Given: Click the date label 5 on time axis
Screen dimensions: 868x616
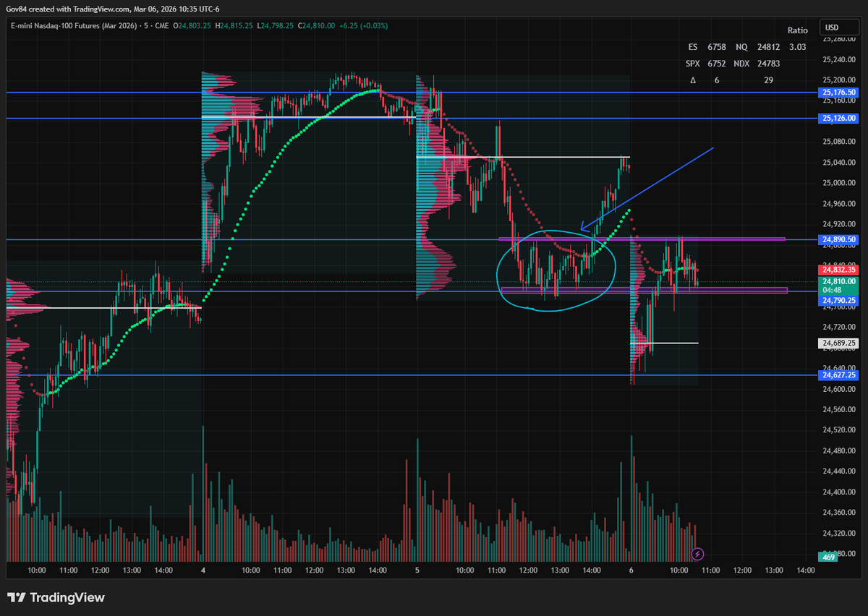Looking at the screenshot, I should click(x=417, y=570).
